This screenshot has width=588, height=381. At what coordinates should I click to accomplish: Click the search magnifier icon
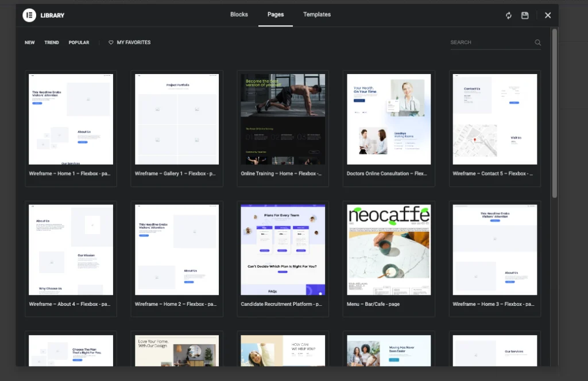click(537, 42)
